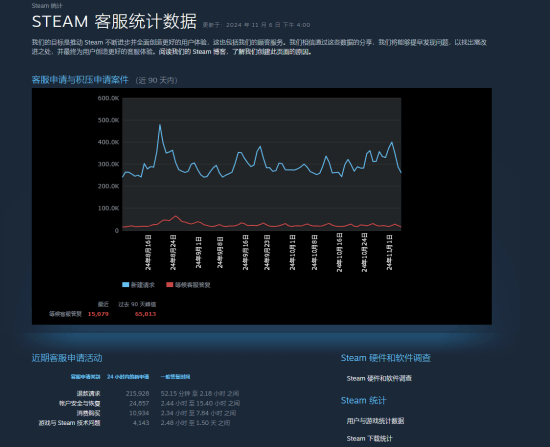Click the blue 新建请求 legend swatch

coord(126,285)
